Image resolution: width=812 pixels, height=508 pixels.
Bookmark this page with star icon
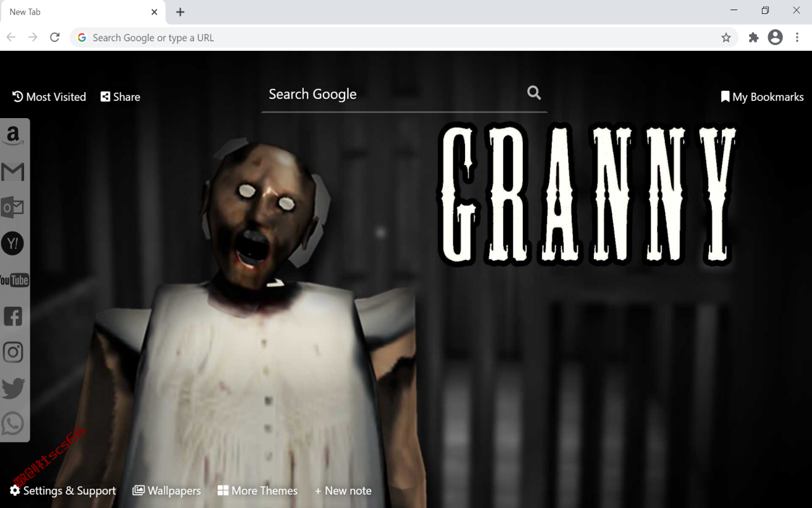726,37
